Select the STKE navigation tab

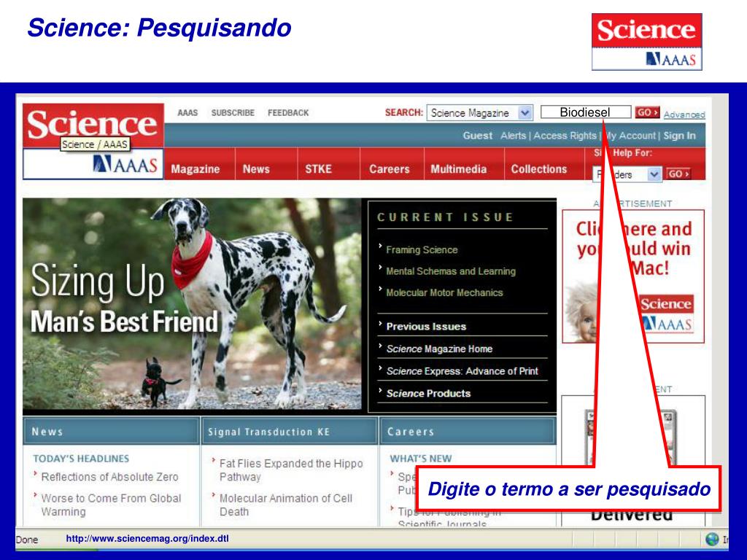tap(318, 169)
